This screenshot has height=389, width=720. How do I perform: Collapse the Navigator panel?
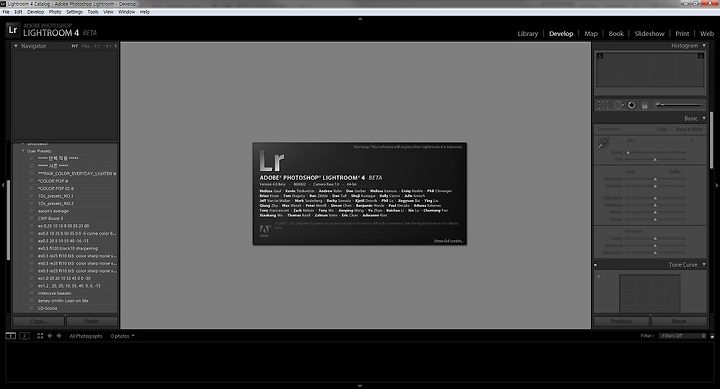point(16,46)
